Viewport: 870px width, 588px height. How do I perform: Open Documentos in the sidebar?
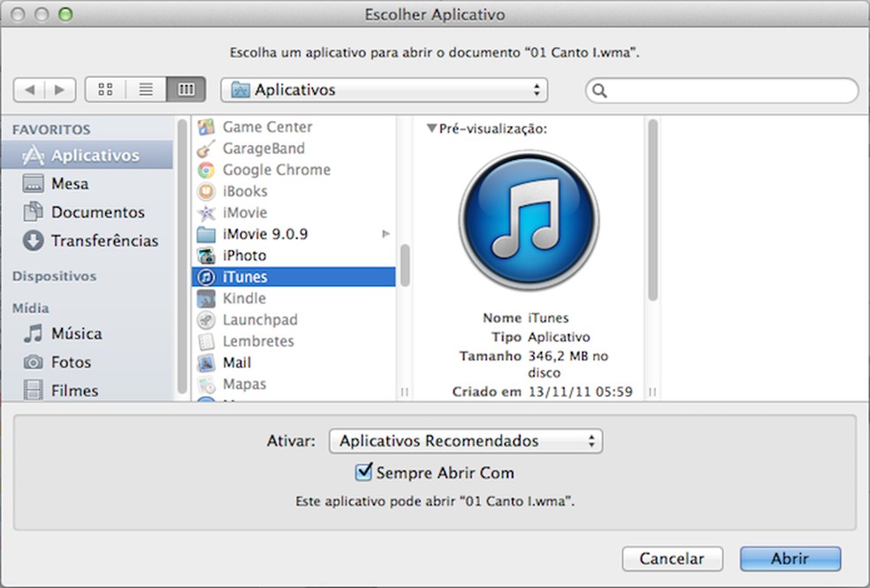click(88, 212)
